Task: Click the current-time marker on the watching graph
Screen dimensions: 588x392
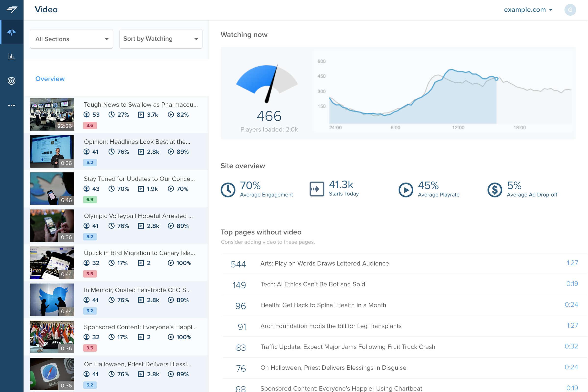Action: click(x=496, y=79)
